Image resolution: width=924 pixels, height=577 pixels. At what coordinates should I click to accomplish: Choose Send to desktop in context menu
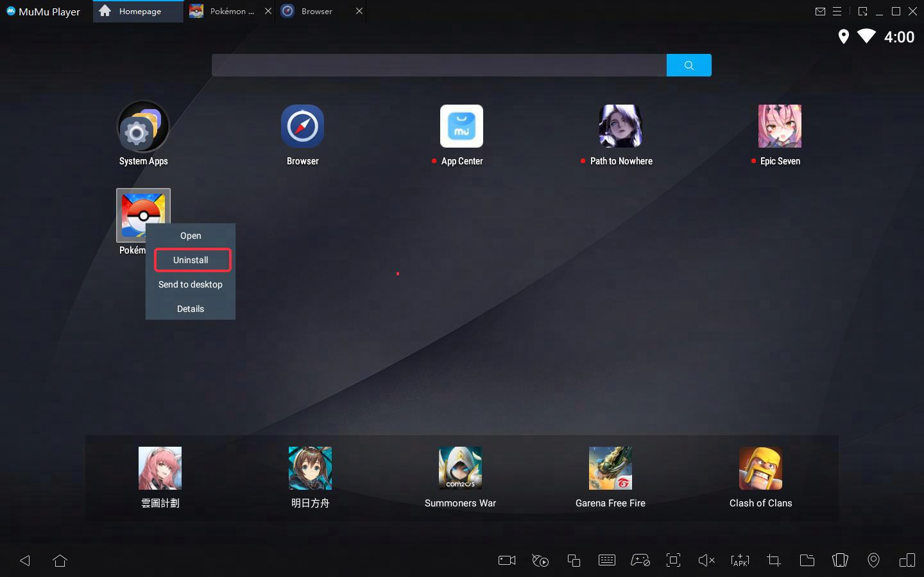[x=191, y=284]
